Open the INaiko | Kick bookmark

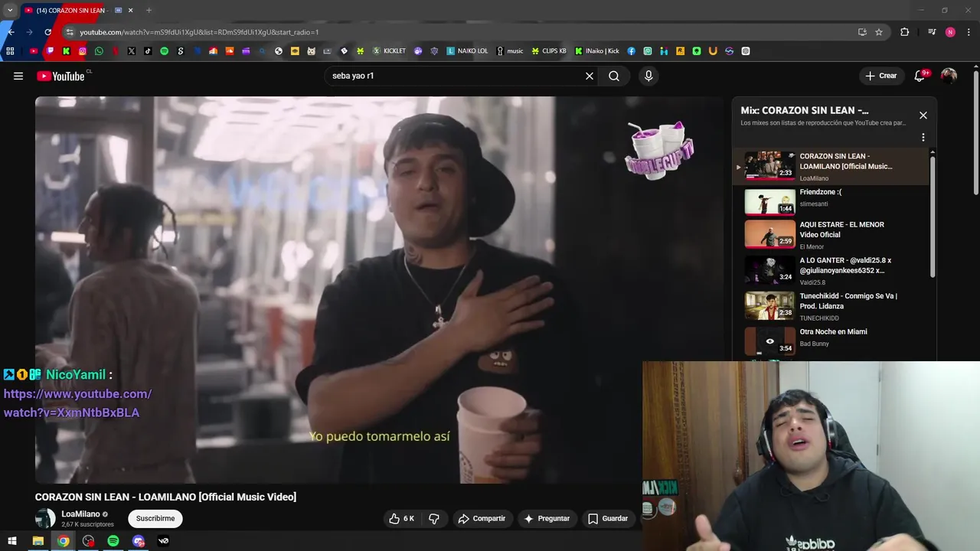(x=597, y=51)
